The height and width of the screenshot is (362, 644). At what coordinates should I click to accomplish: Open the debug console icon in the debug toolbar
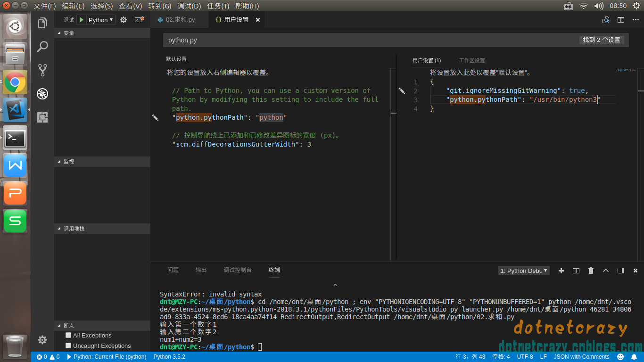click(139, 20)
